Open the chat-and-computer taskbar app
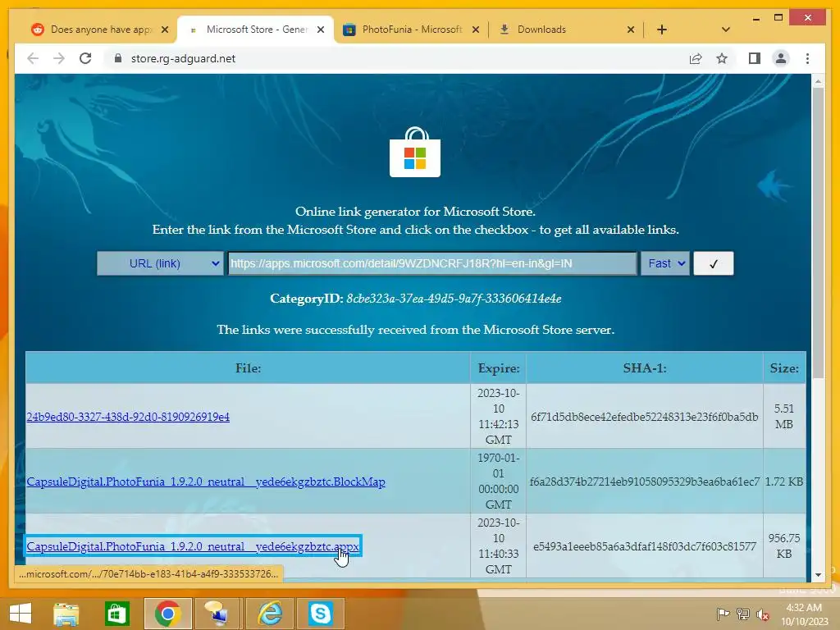This screenshot has height=630, width=840. (218, 614)
